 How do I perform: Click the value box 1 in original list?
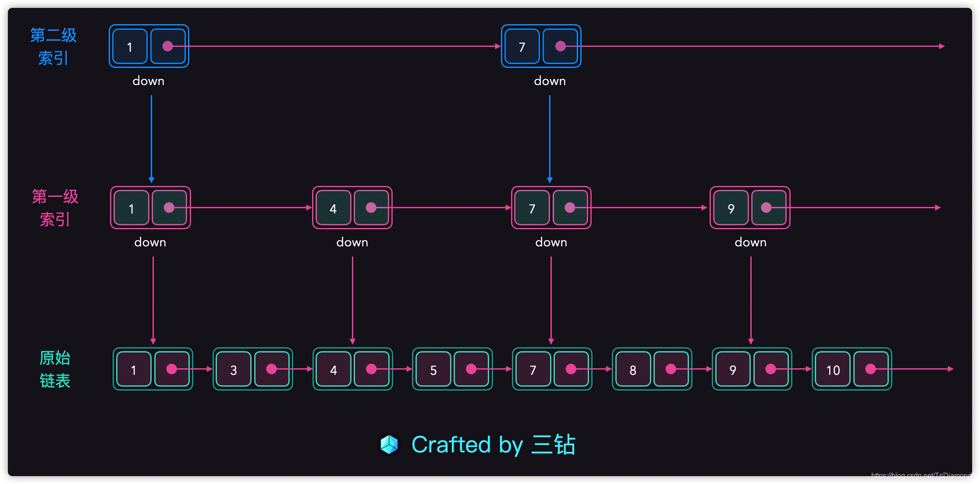[134, 370]
